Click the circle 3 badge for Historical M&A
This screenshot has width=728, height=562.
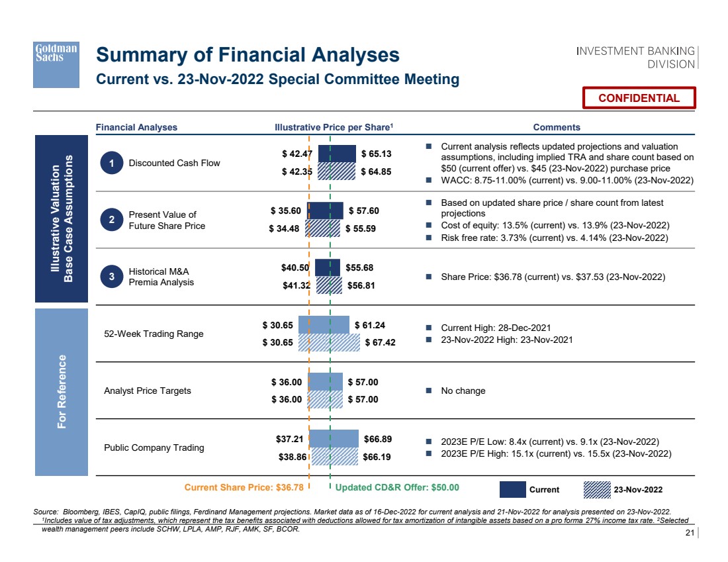113,277
